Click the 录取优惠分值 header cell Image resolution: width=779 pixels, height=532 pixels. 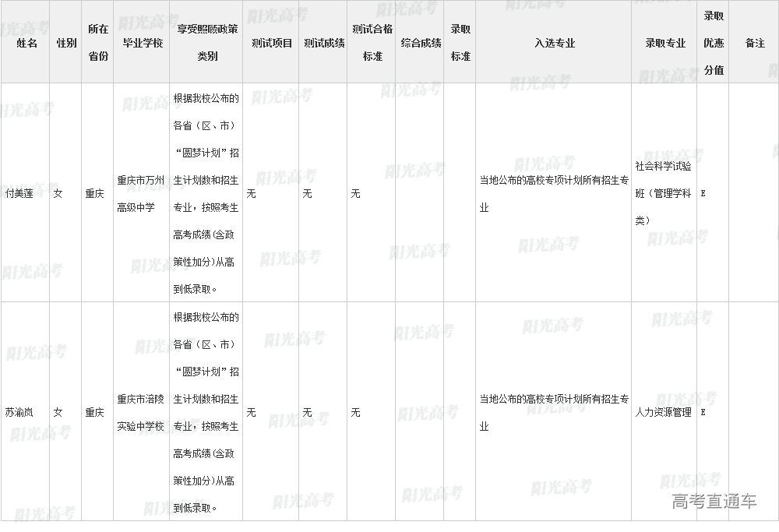(714, 43)
